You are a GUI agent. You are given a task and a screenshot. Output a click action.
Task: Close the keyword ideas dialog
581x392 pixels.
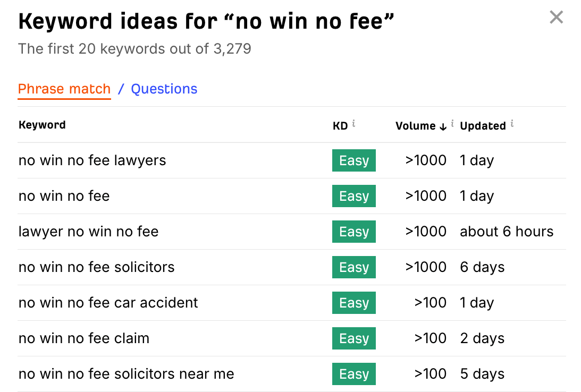pyautogui.click(x=556, y=17)
